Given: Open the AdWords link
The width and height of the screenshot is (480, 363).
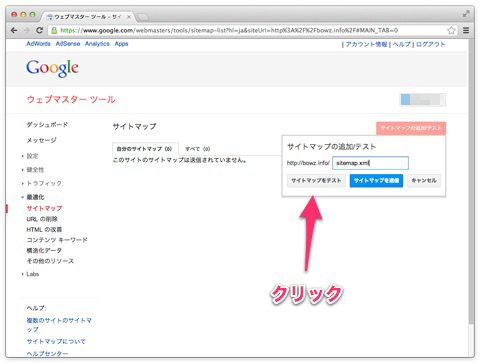Looking at the screenshot, I should tap(38, 44).
